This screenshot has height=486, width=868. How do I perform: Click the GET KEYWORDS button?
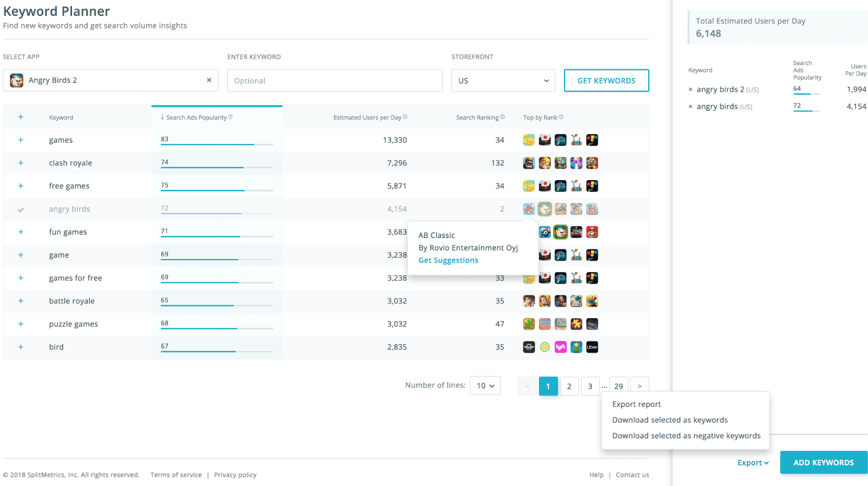[x=606, y=81]
